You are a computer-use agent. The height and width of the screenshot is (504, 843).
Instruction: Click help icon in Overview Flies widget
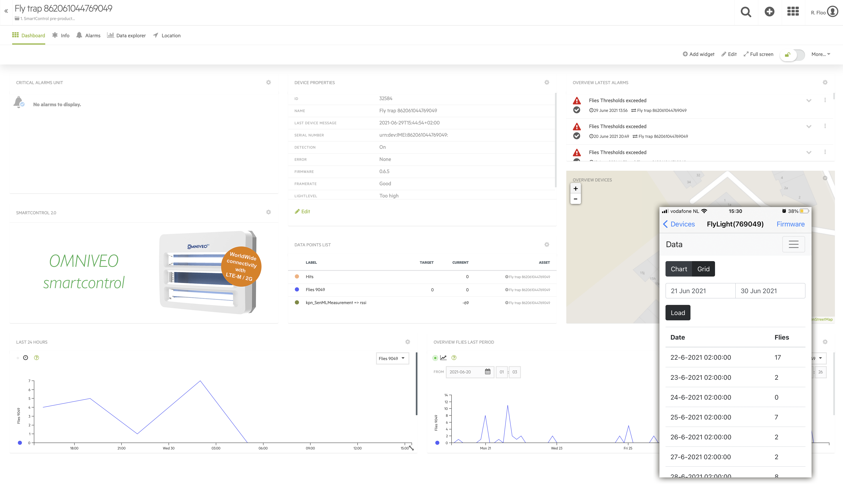tap(454, 358)
